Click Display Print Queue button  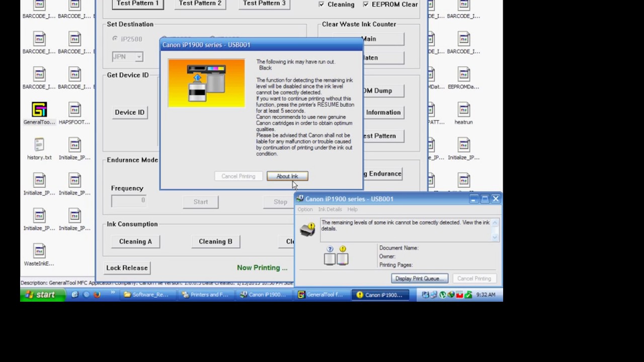420,279
